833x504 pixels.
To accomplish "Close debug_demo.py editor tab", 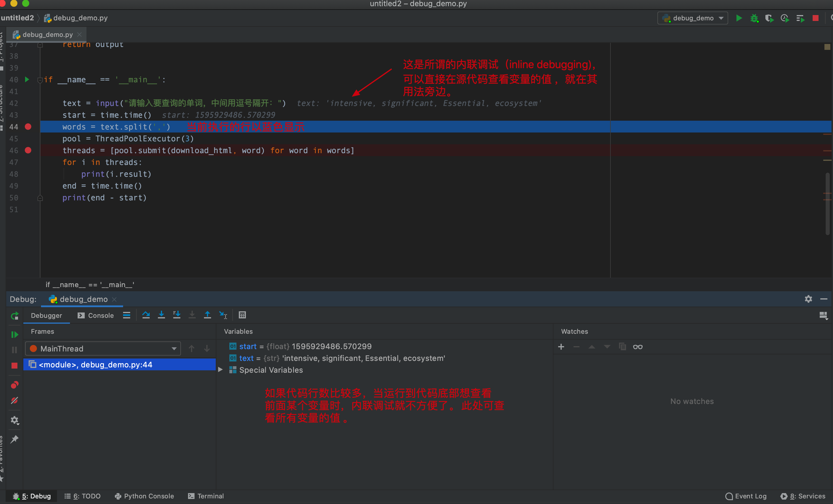I will 79,35.
